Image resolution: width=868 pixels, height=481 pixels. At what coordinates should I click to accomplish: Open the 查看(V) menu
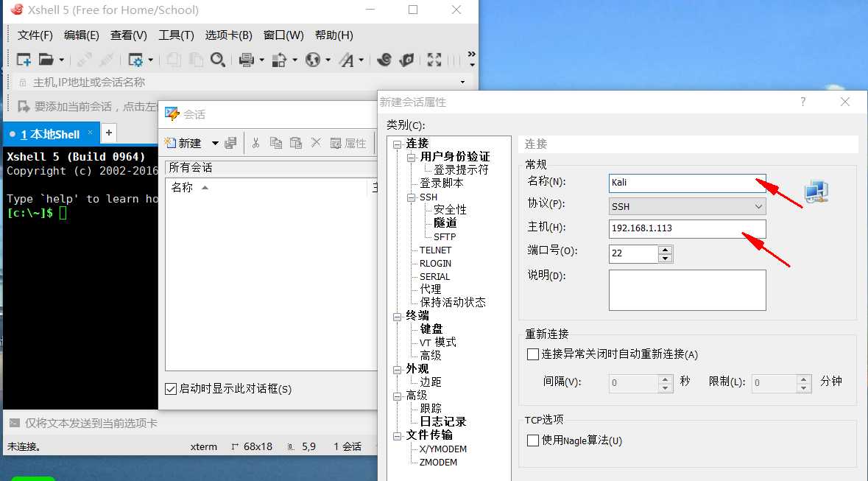tap(128, 35)
